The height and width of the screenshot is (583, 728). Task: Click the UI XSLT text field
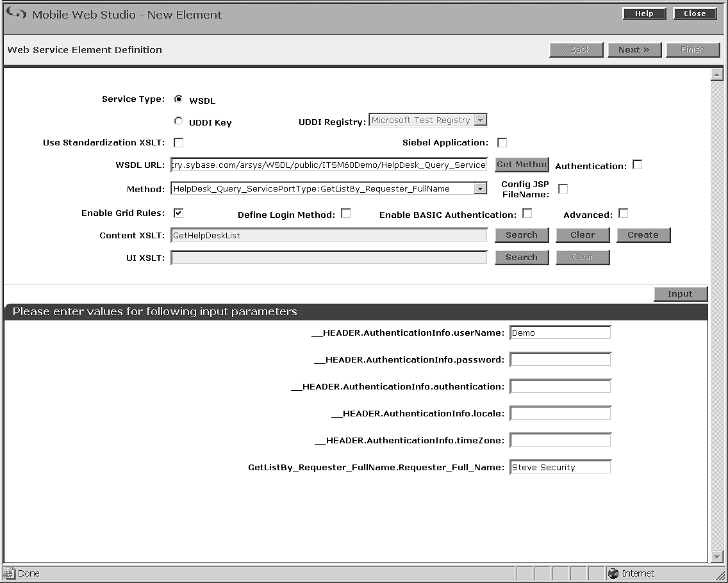pos(329,258)
